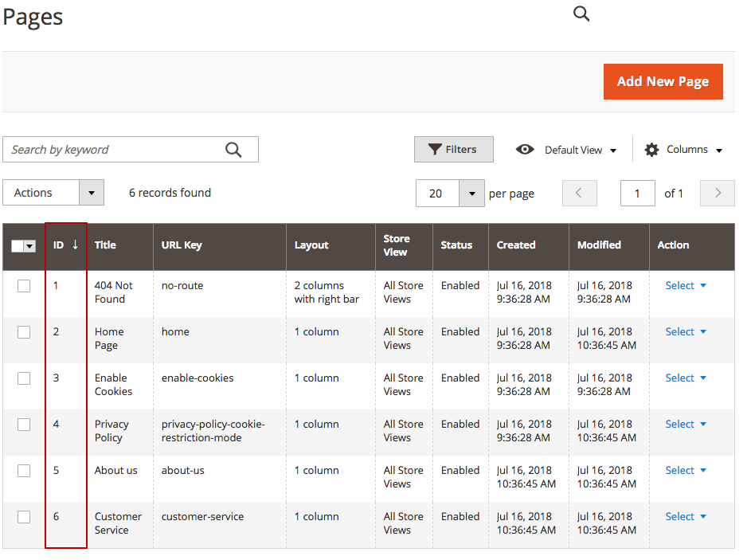Check the Enable Cookies row checkbox
The width and height of the screenshot is (751, 560).
[x=24, y=378]
